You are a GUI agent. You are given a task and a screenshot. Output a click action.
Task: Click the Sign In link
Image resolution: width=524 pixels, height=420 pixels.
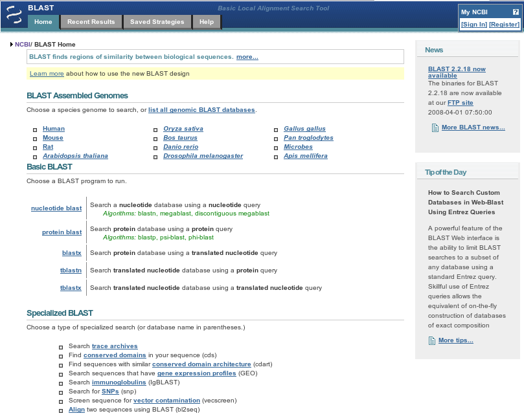click(474, 25)
